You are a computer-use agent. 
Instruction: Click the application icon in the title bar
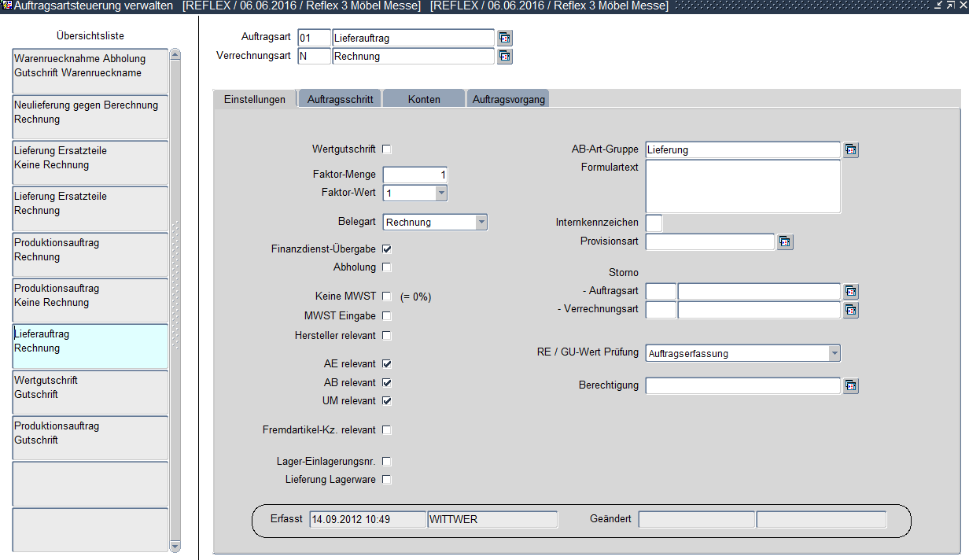click(x=6, y=6)
